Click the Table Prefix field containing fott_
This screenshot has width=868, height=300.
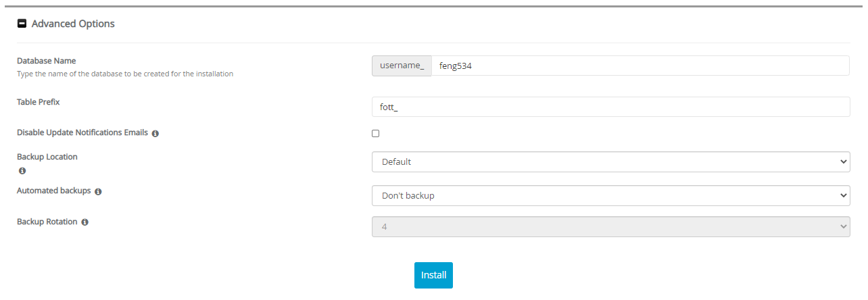click(610, 107)
